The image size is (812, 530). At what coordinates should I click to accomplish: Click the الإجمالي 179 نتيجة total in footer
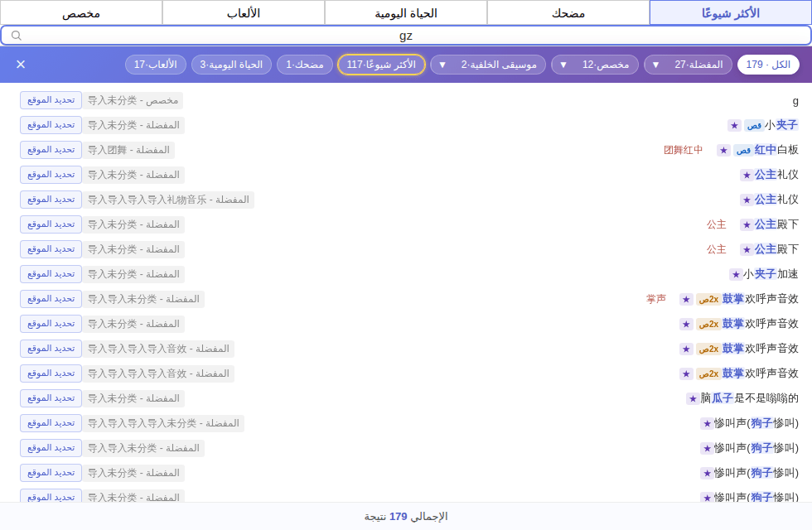pos(406,517)
